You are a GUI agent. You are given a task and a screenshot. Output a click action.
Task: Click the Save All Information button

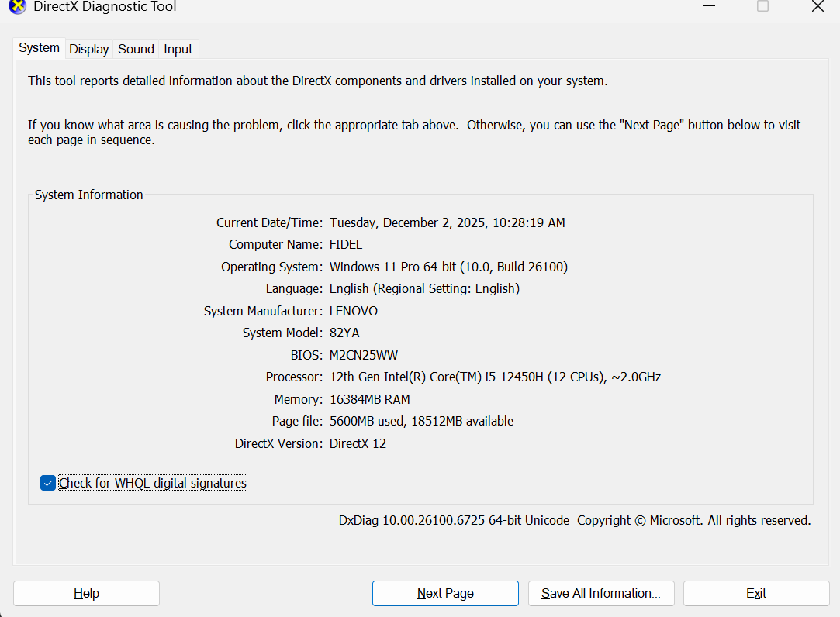601,593
